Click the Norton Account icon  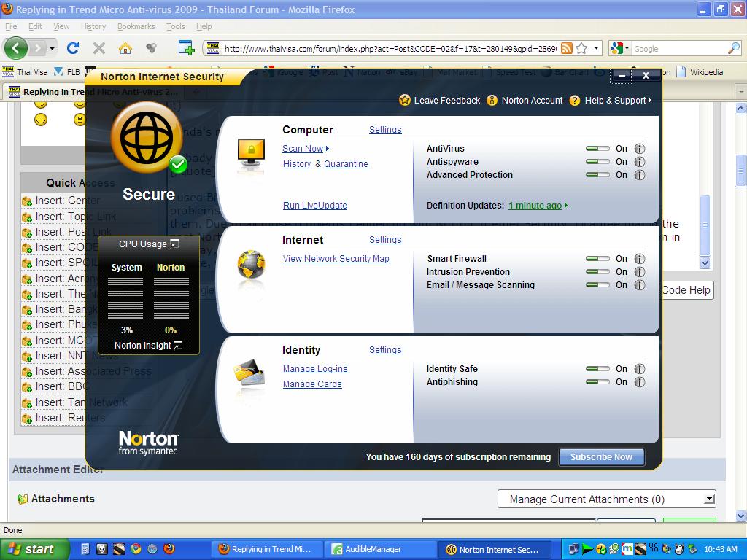point(492,101)
